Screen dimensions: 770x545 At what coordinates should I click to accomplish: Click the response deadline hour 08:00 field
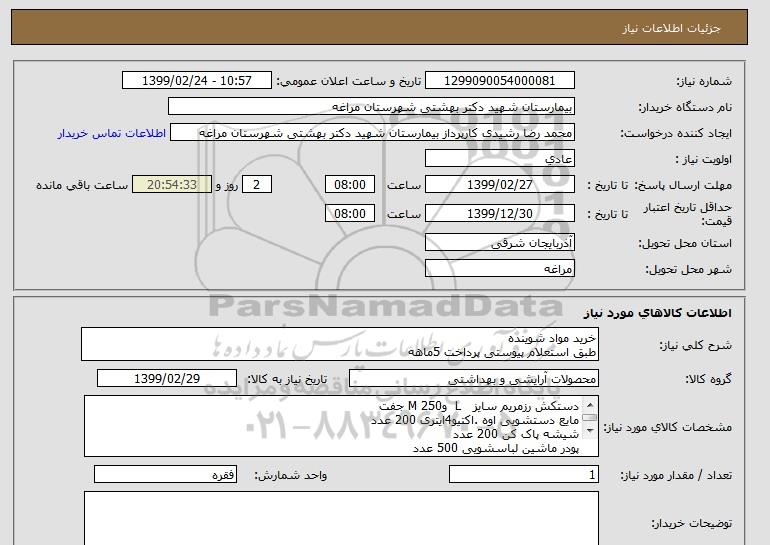pyautogui.click(x=351, y=185)
